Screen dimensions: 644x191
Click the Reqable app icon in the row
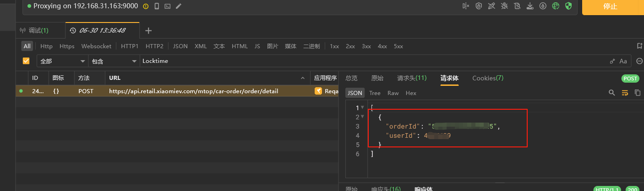[318, 91]
